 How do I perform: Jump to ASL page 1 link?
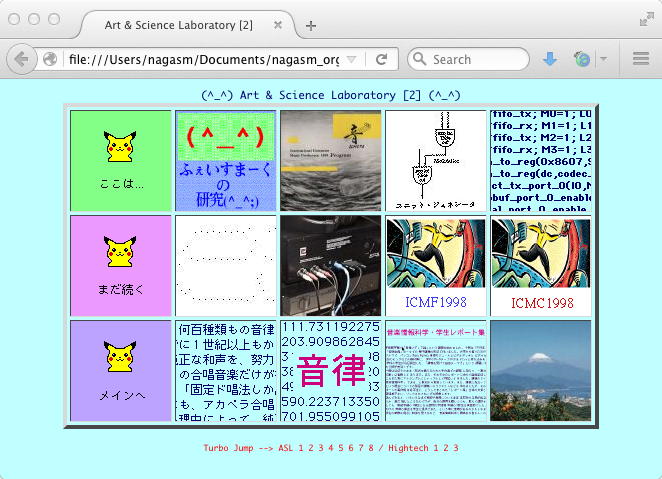pos(301,448)
